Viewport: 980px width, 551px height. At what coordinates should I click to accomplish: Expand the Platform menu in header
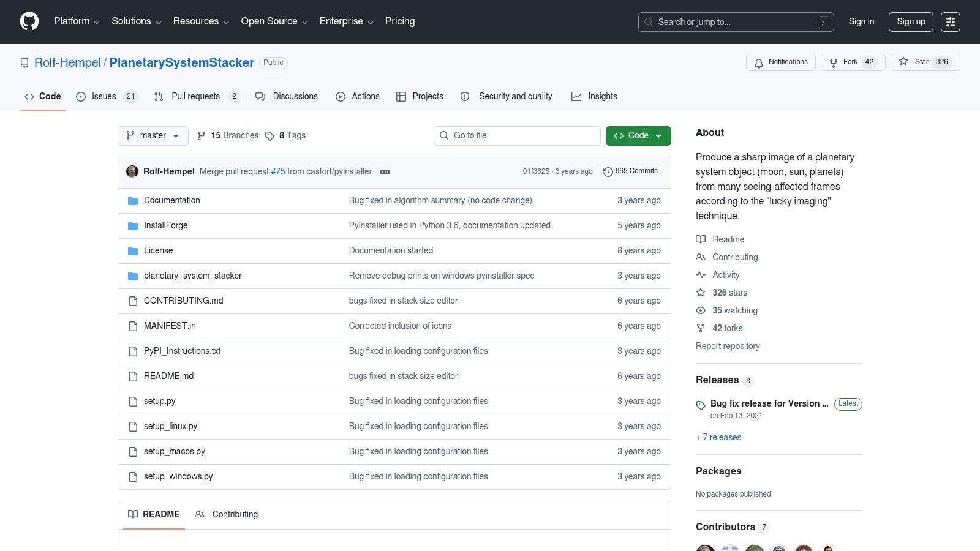[x=77, y=21]
